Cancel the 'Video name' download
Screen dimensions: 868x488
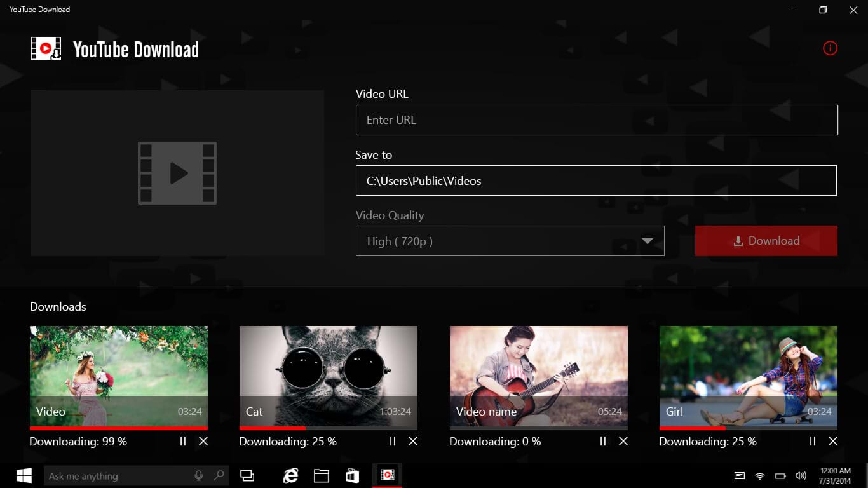[623, 441]
